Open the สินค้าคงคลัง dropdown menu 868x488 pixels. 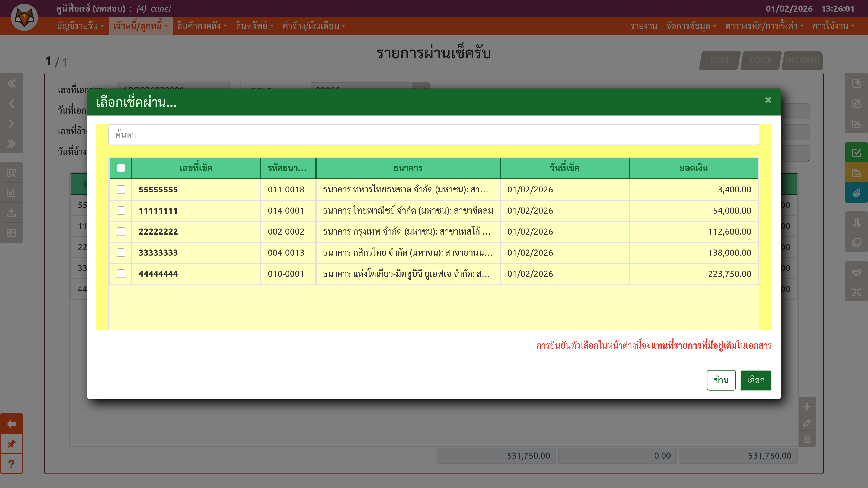click(202, 26)
